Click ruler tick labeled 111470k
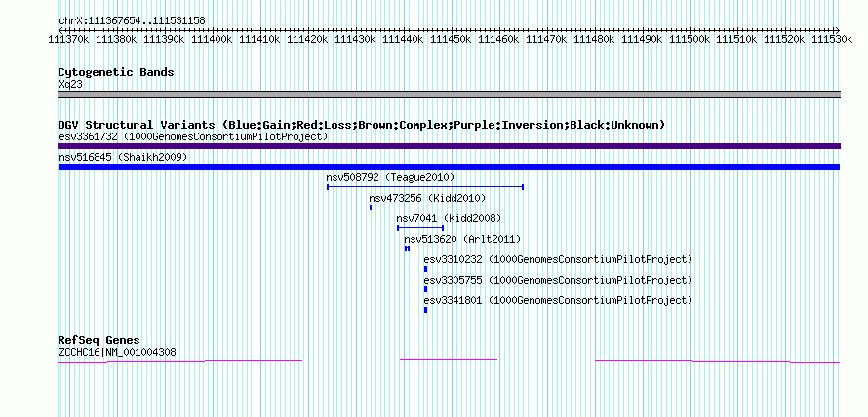 (546, 39)
